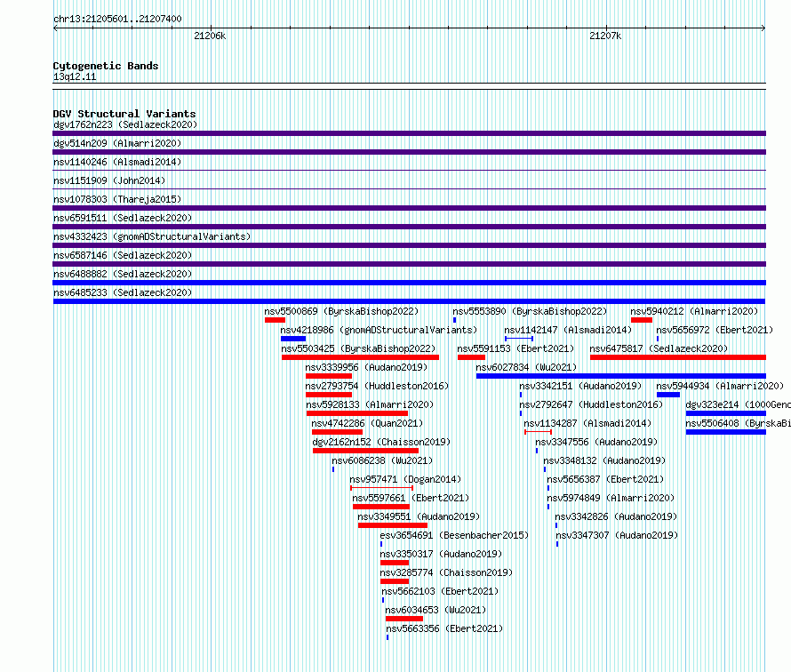791x672 pixels.
Task: Open nsv4332423 (gnomADStructuralVariants) entry
Action: (x=152, y=236)
